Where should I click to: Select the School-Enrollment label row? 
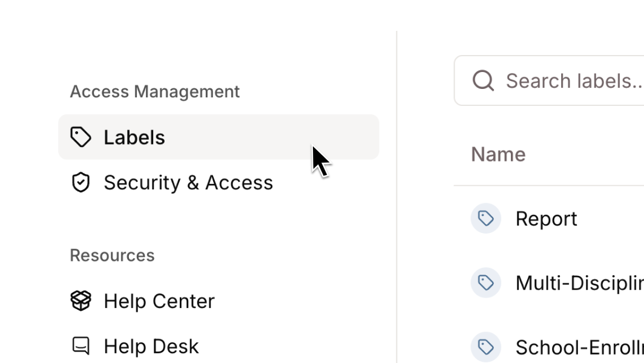(x=549, y=347)
